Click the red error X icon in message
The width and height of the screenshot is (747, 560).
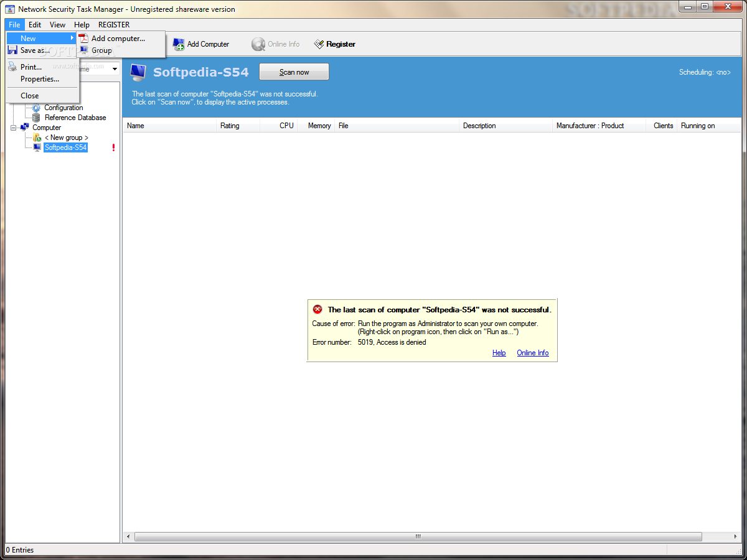pos(317,309)
